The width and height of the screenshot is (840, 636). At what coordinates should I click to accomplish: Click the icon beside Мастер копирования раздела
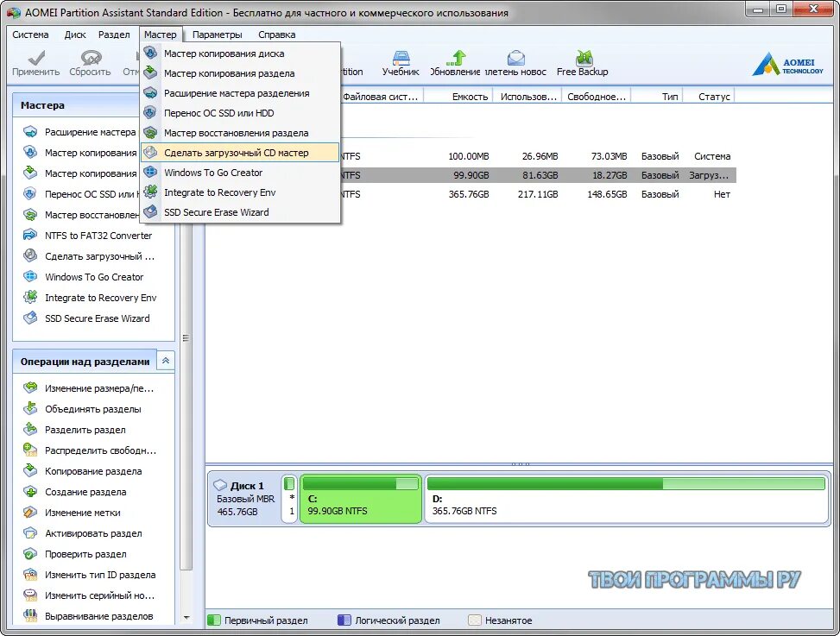(151, 72)
